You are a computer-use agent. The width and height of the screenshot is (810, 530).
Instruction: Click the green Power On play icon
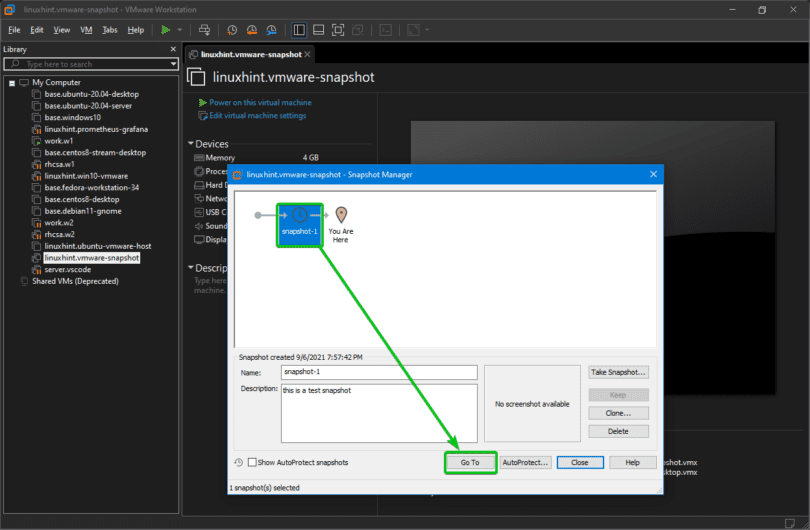tap(165, 30)
